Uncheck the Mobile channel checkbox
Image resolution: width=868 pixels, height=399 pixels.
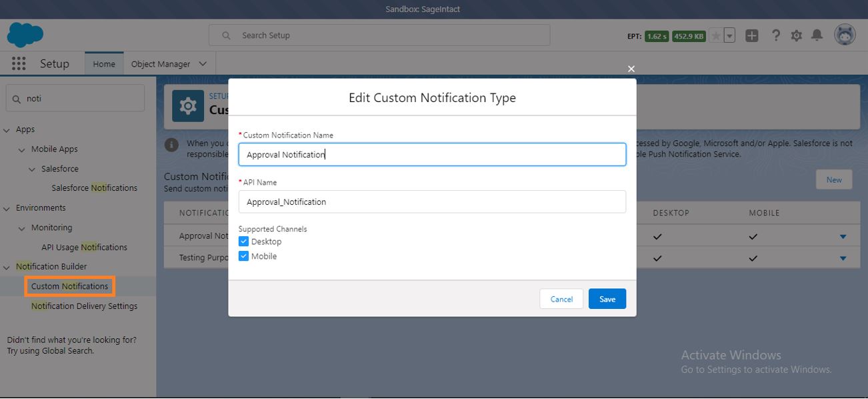pyautogui.click(x=243, y=256)
